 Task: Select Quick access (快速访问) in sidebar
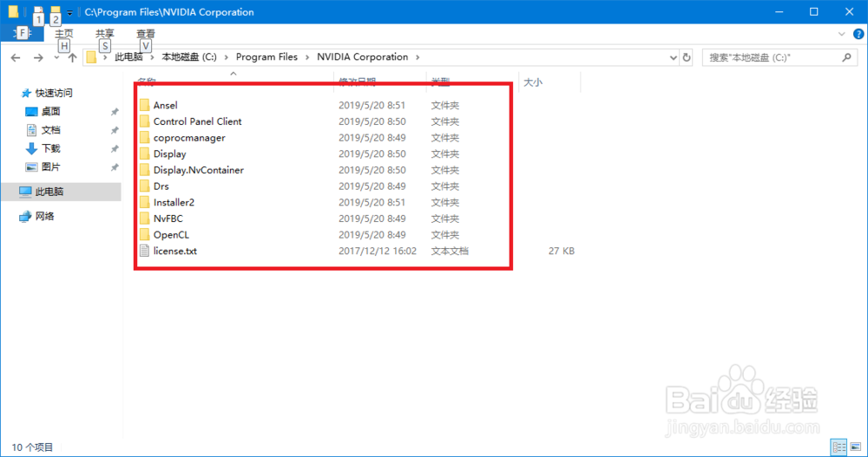pos(54,93)
